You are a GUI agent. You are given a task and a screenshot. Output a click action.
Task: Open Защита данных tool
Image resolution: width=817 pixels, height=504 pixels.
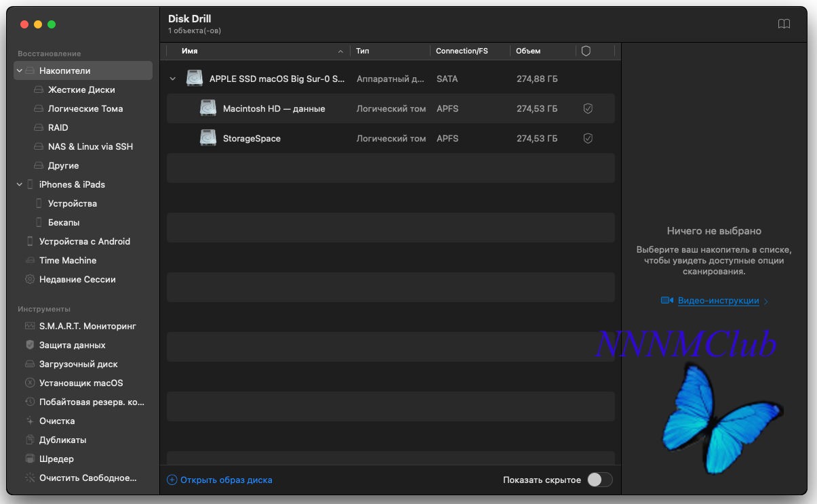pyautogui.click(x=73, y=345)
